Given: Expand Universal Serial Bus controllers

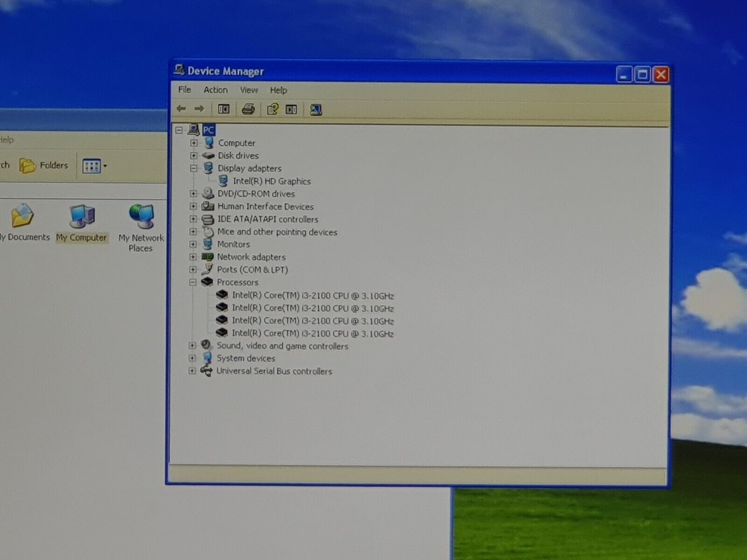Looking at the screenshot, I should click(192, 371).
